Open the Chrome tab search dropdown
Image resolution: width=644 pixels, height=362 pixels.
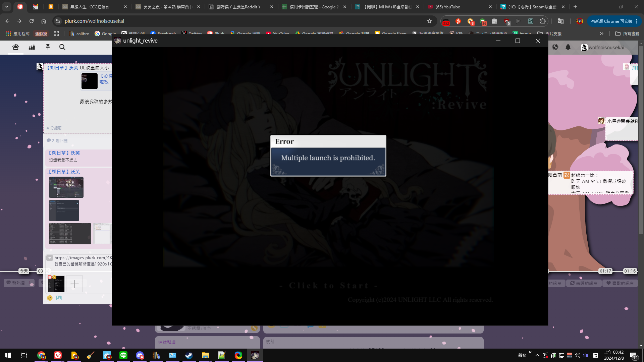coord(7,7)
